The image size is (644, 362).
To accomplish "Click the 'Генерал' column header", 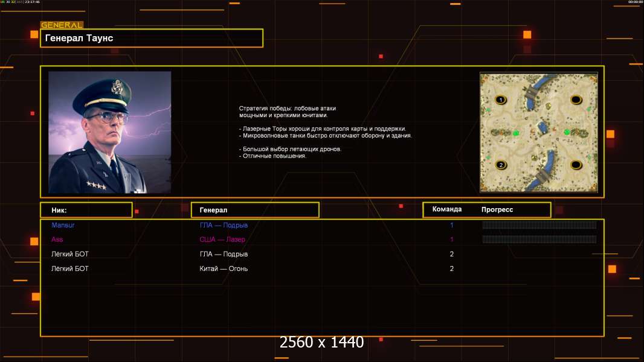I will click(255, 210).
